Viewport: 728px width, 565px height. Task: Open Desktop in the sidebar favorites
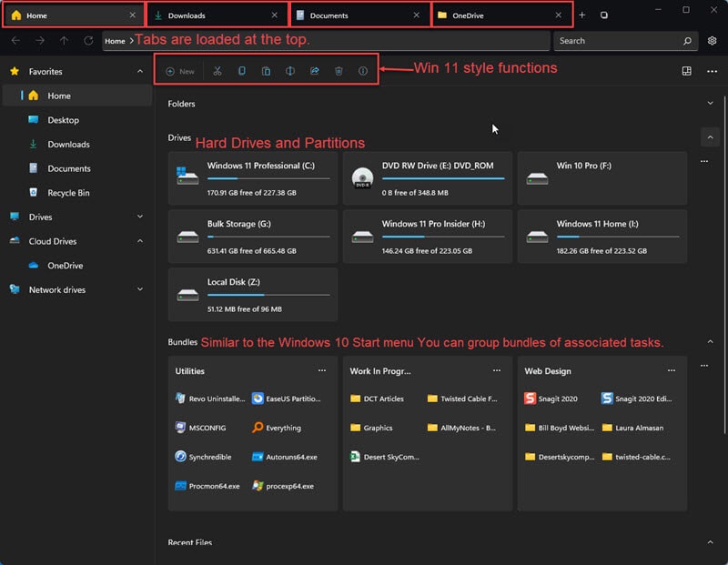point(77,120)
